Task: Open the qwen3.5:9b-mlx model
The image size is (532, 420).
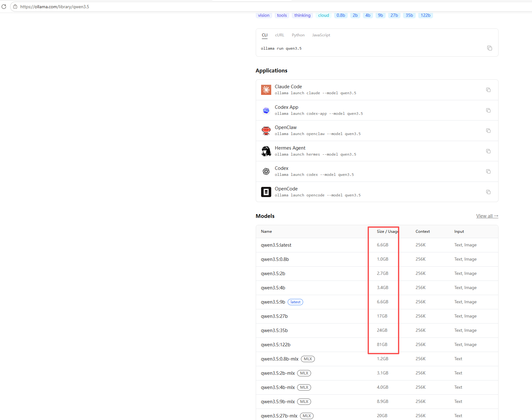Action: tap(278, 402)
